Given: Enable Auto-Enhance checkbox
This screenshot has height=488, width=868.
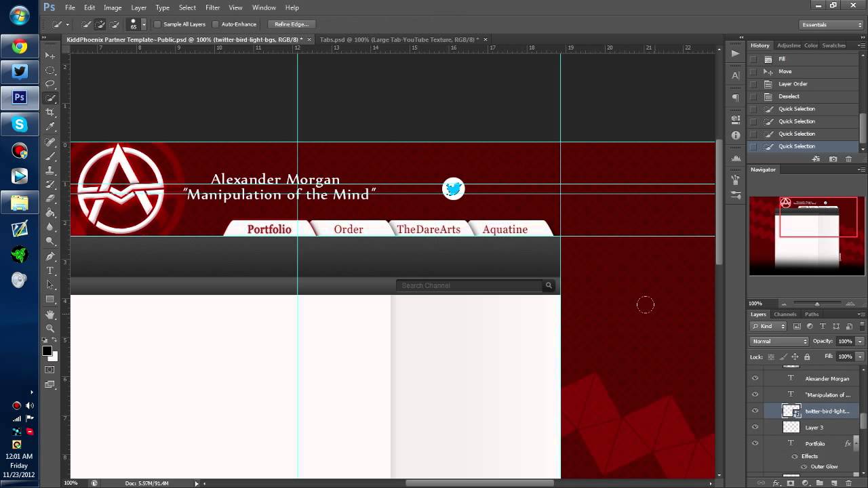Looking at the screenshot, I should click(x=216, y=24).
